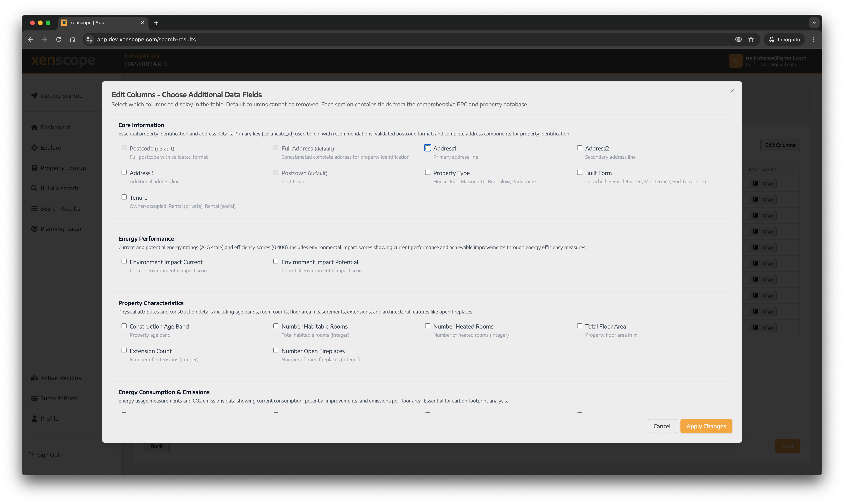Image resolution: width=844 pixels, height=504 pixels.
Task: Click the Search Results list icon
Action: coord(34,208)
